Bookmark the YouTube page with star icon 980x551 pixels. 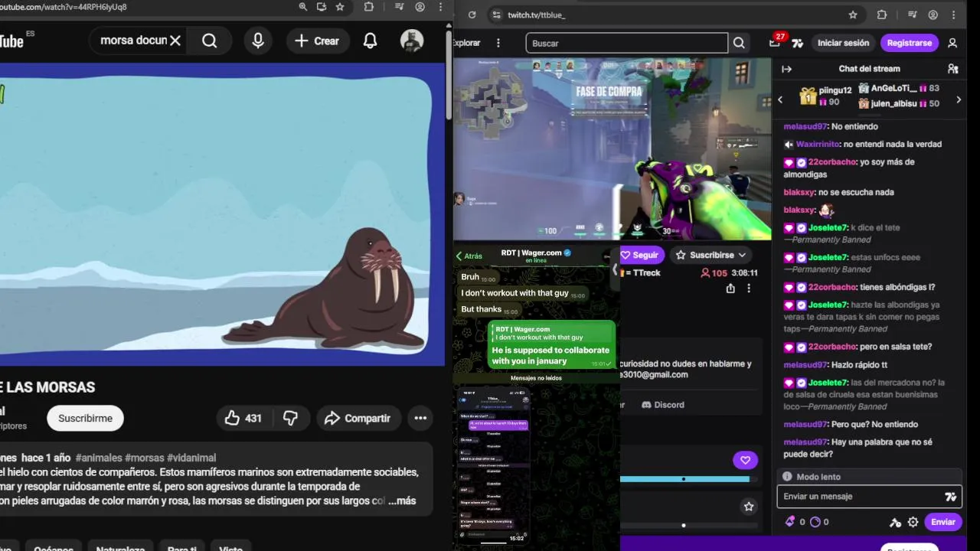[340, 7]
